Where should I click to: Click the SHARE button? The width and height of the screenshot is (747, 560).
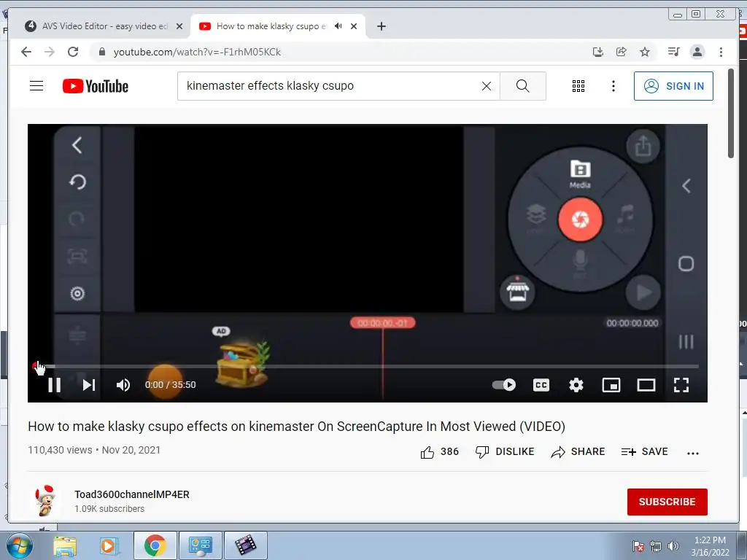[x=578, y=452]
